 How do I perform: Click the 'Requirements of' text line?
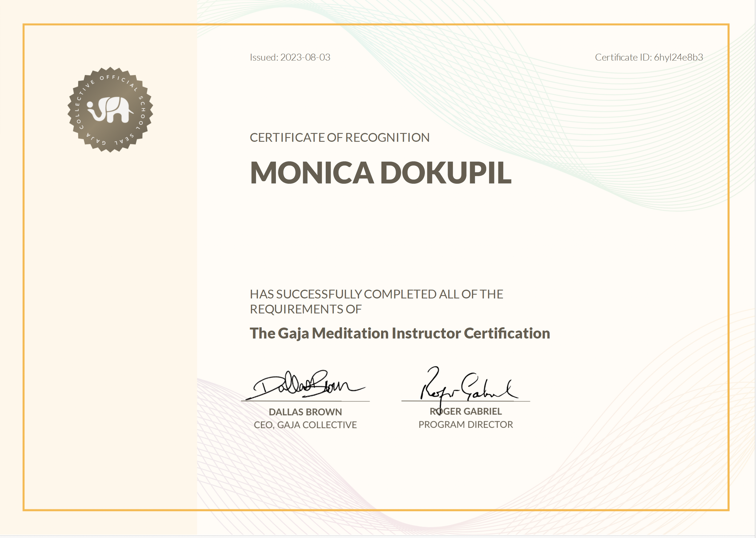click(x=305, y=309)
